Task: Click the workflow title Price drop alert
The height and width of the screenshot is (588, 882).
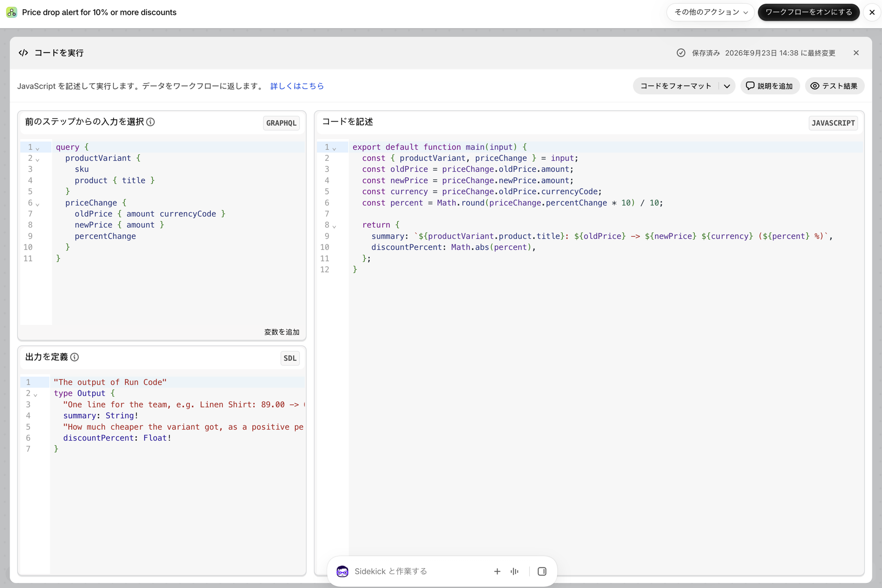Action: [99, 12]
